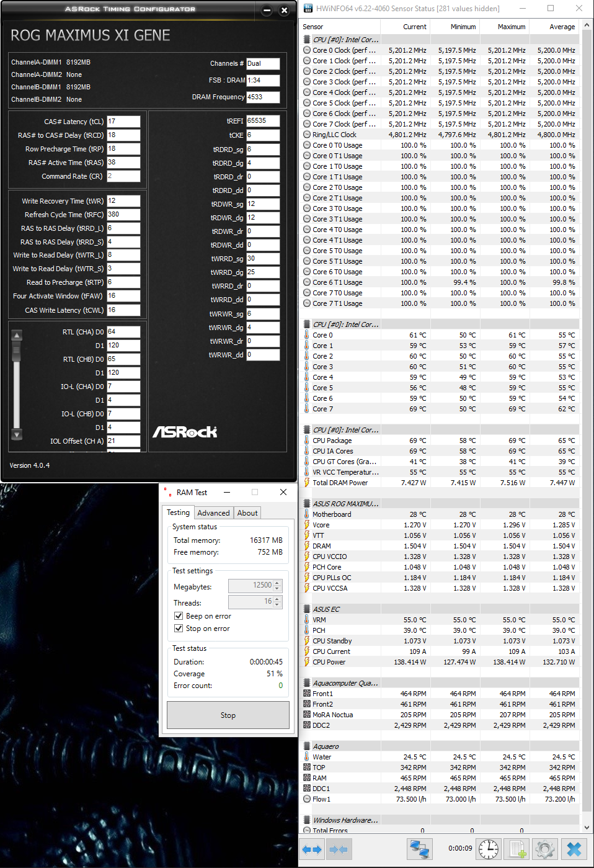Open the remote network monitors icon in HWiNFO
Image resolution: width=594 pixels, height=868 pixels.
point(420,849)
